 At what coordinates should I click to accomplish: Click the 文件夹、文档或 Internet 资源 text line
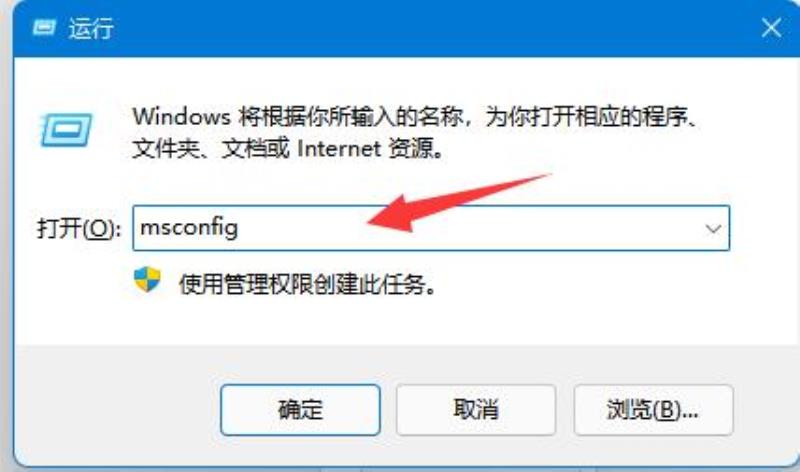point(288,149)
